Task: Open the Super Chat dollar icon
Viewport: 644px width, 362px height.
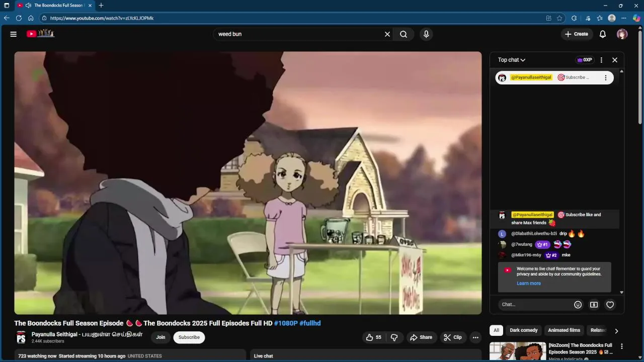Action: coord(594,305)
